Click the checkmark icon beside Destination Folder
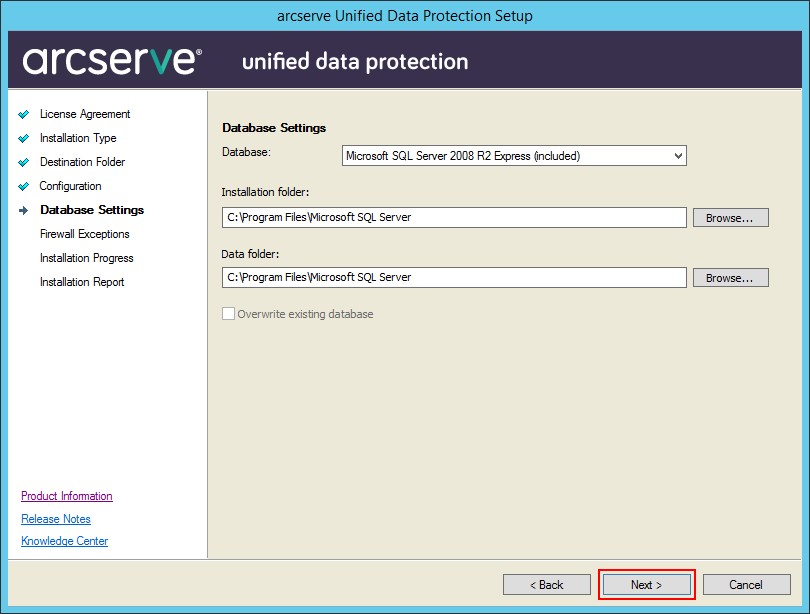 click(23, 162)
